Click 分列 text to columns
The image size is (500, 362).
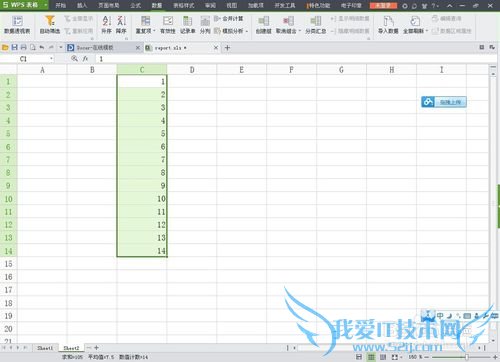click(x=205, y=25)
